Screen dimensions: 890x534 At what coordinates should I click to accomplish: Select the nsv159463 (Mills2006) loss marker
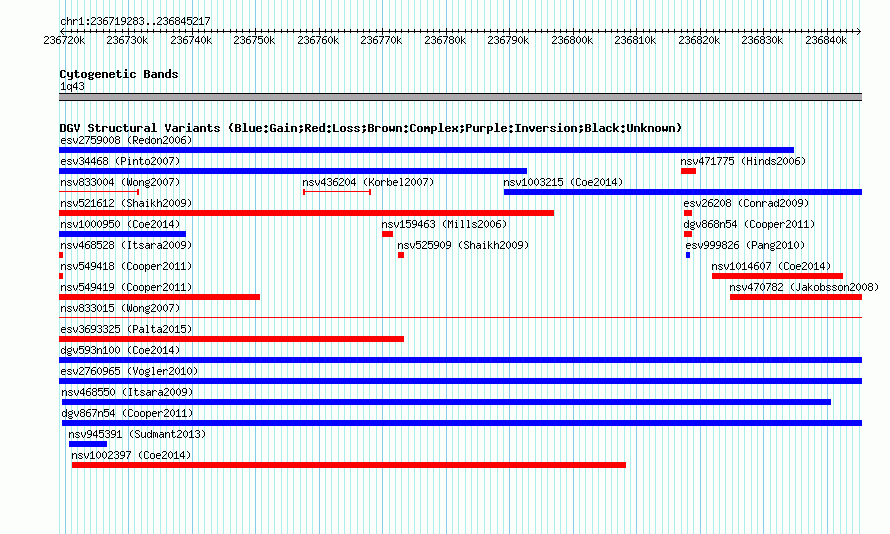pyautogui.click(x=388, y=234)
